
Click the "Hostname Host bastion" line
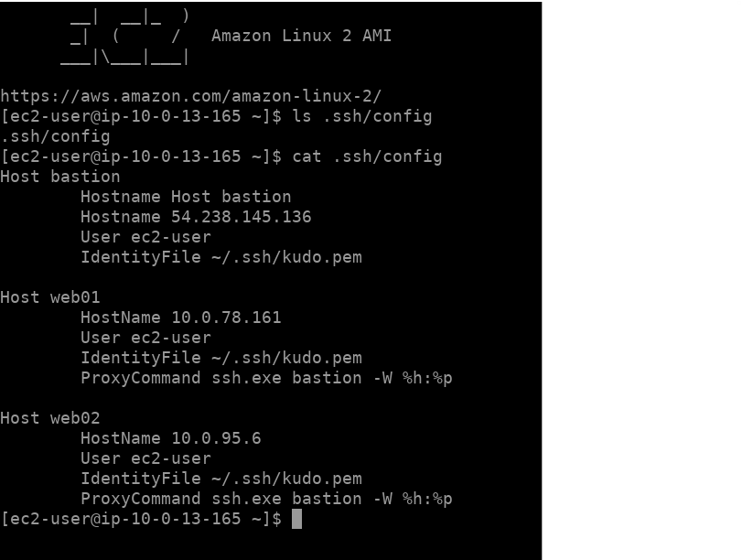click(186, 197)
